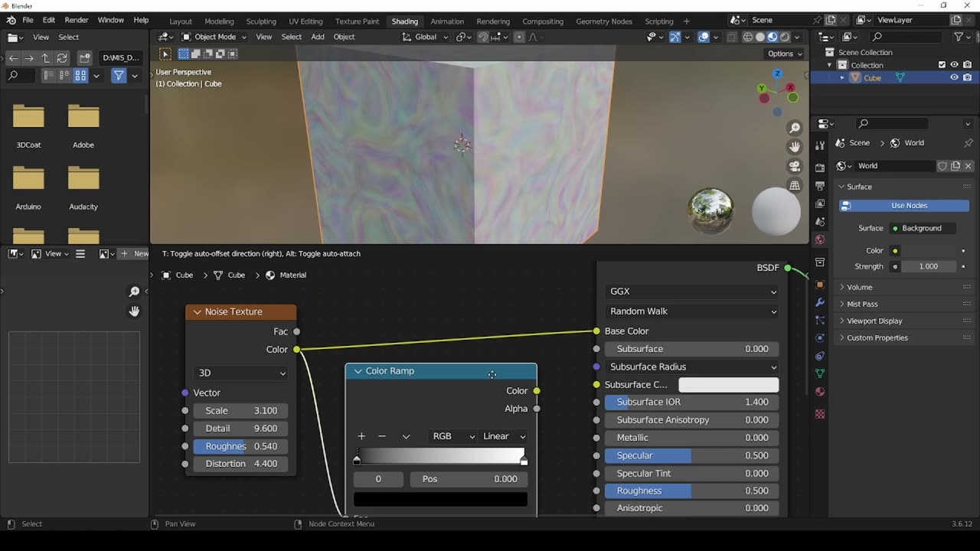Open the Texture properties checker tab
The image size is (980, 551).
tap(820, 414)
